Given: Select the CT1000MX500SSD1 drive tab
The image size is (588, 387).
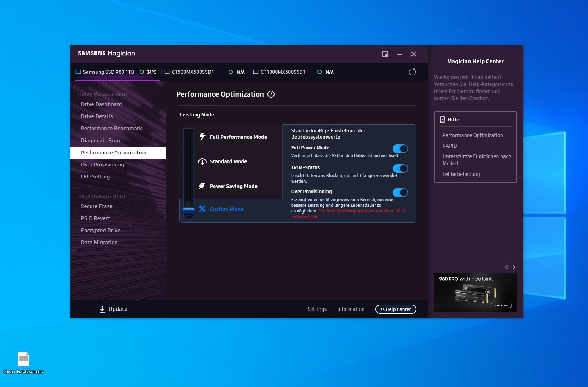Looking at the screenshot, I should 294,72.
